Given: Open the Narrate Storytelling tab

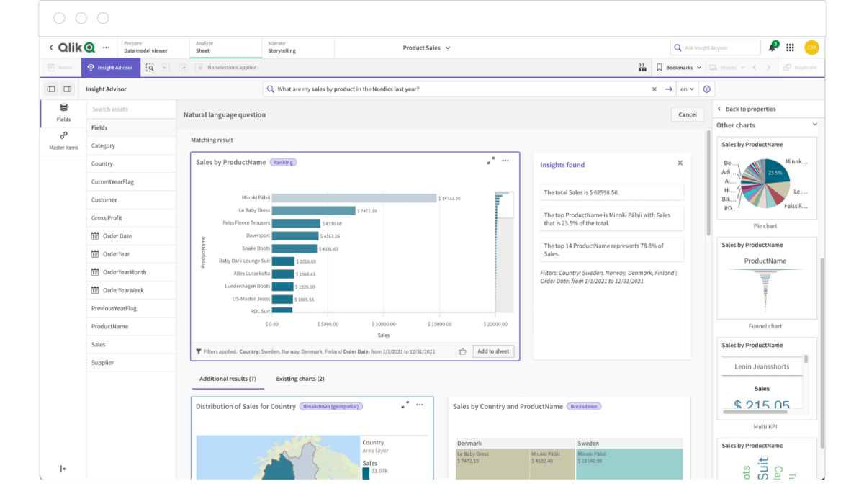Looking at the screenshot, I should (282, 48).
